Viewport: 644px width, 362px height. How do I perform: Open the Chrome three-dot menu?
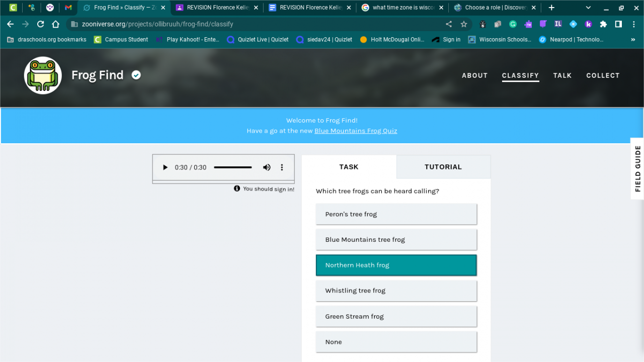(x=633, y=24)
